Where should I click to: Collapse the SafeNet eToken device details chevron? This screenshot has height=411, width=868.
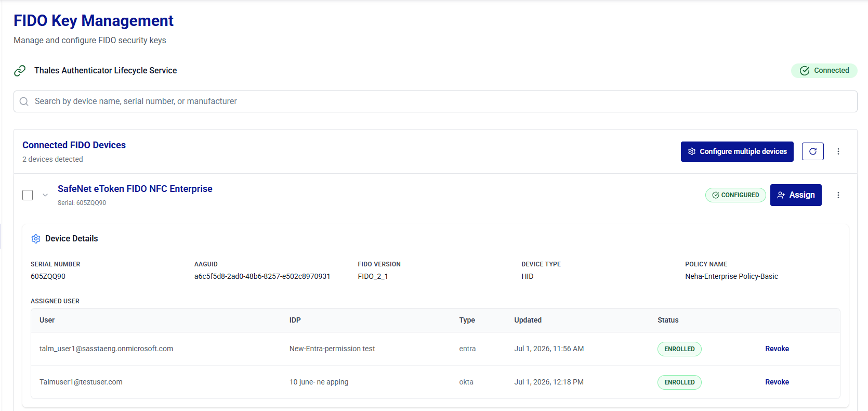45,195
